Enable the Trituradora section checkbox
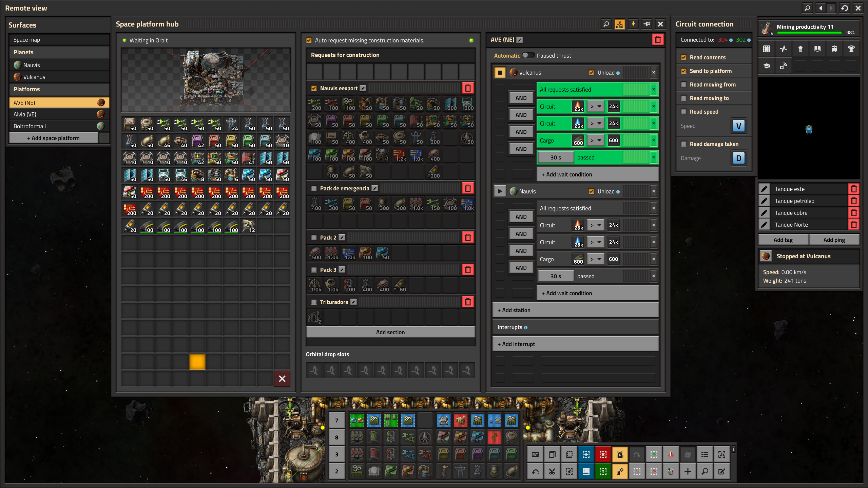 (314, 302)
